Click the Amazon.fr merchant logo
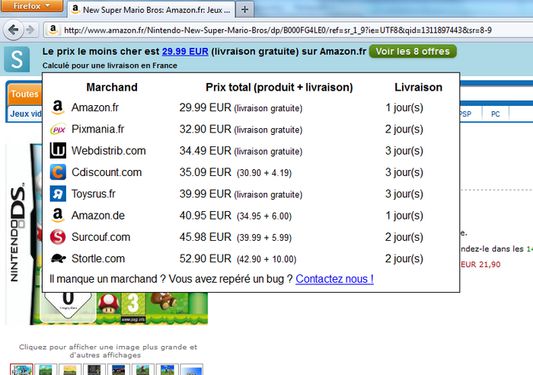533x375 pixels. click(x=58, y=107)
